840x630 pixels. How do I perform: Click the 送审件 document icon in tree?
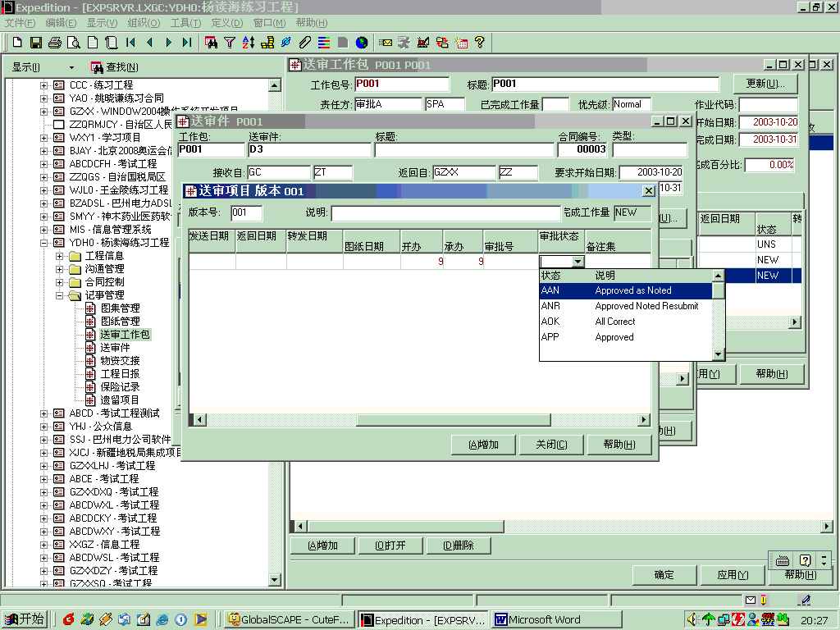90,348
